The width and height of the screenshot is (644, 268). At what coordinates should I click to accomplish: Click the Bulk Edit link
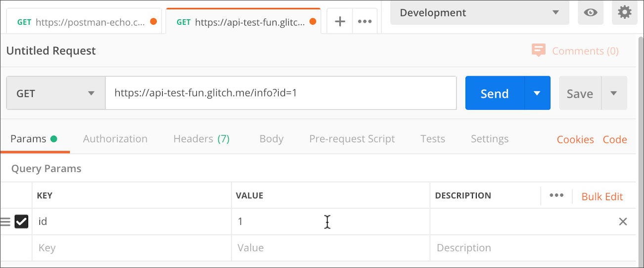tap(602, 196)
